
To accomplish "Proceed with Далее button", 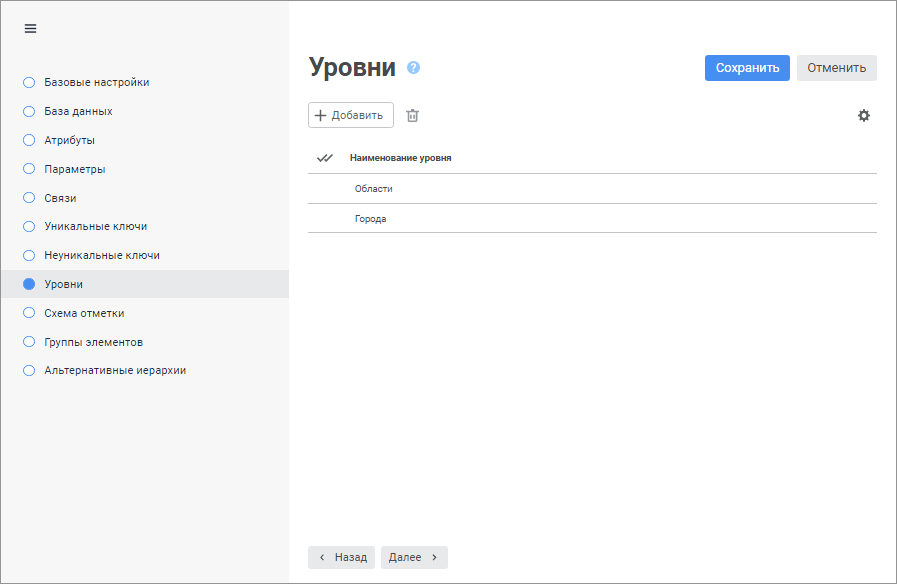I will click(x=414, y=557).
